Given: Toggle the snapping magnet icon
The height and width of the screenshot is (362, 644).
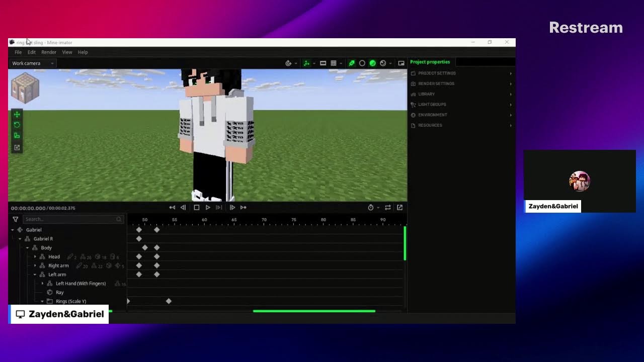Looking at the screenshot, I should [288, 63].
